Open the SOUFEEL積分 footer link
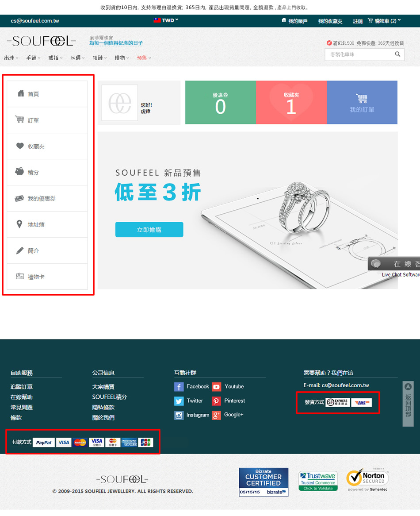This screenshot has height=516, width=420. click(110, 397)
